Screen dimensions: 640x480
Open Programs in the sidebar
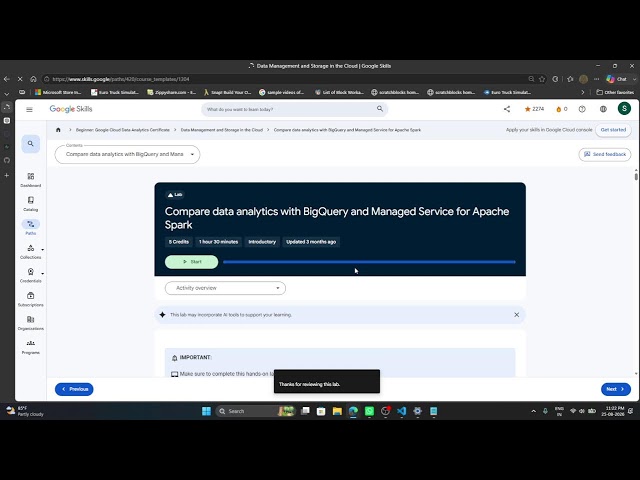31,347
